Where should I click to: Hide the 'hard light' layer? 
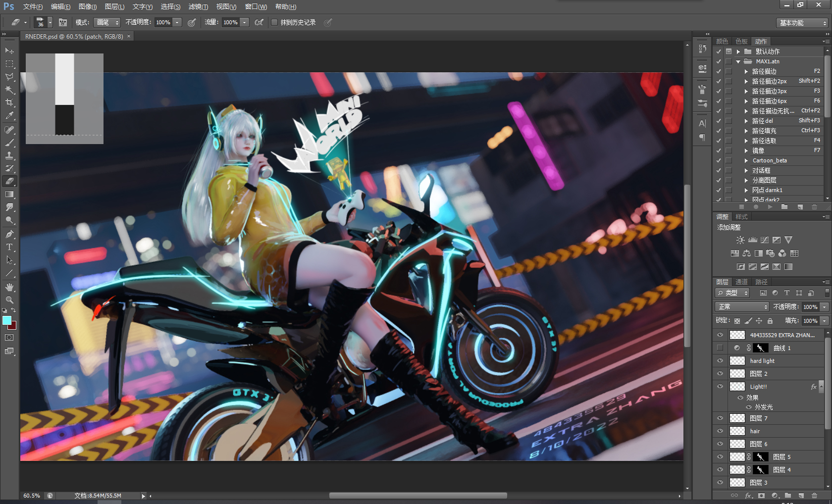(720, 361)
